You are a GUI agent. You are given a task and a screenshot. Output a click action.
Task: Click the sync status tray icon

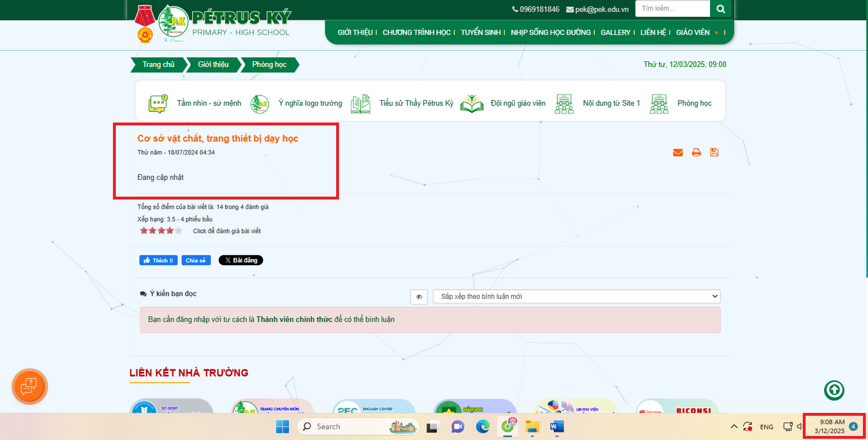tap(748, 427)
